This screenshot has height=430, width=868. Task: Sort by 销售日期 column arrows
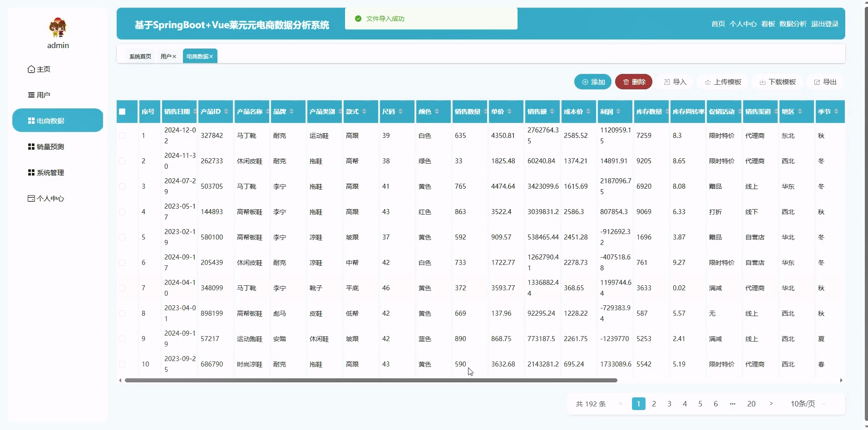point(194,112)
